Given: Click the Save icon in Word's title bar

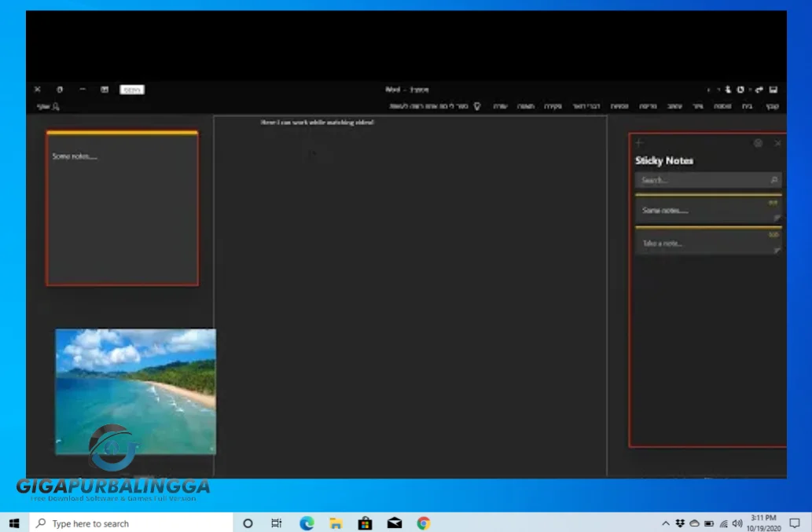Looking at the screenshot, I should pyautogui.click(x=773, y=90).
